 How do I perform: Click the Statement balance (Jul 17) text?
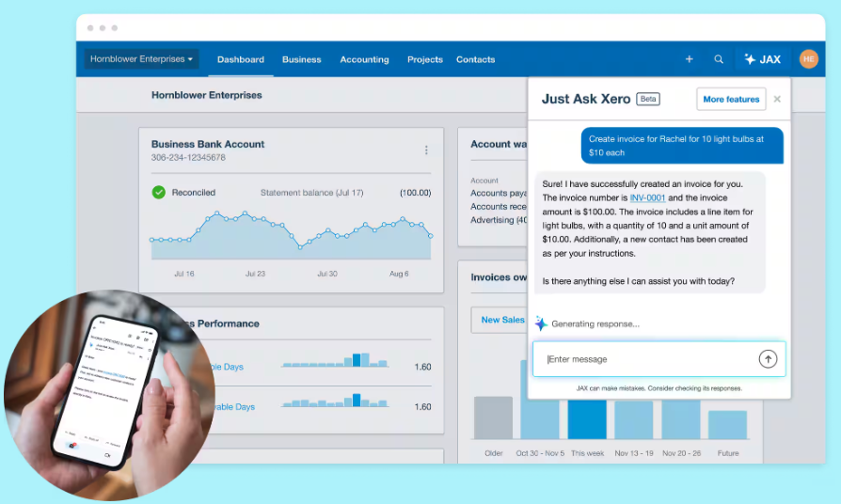pos(311,193)
